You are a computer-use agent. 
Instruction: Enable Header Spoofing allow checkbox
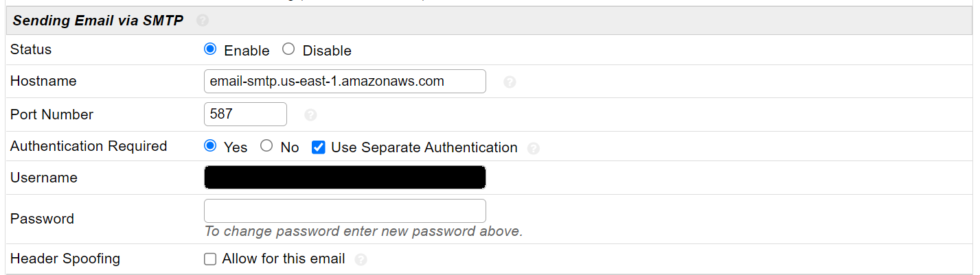(x=210, y=259)
